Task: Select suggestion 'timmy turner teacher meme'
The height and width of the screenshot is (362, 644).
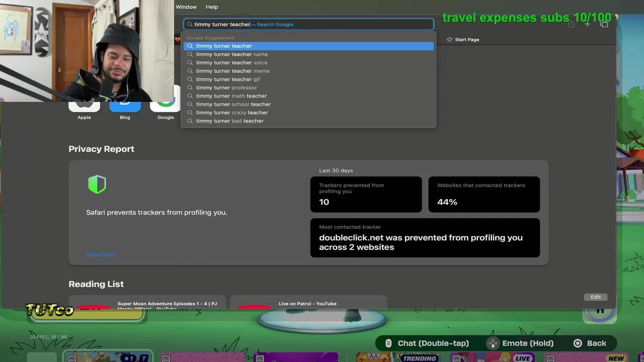Action: coord(308,71)
